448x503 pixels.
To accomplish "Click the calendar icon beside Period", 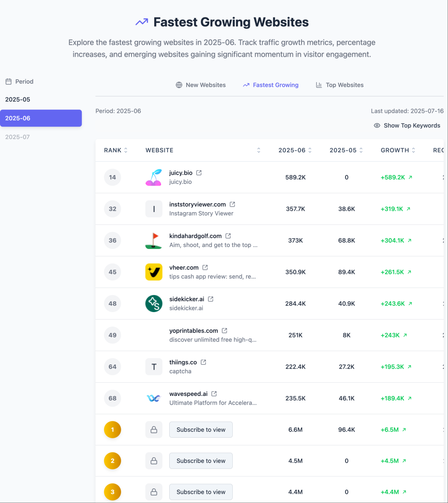I will (x=8, y=81).
